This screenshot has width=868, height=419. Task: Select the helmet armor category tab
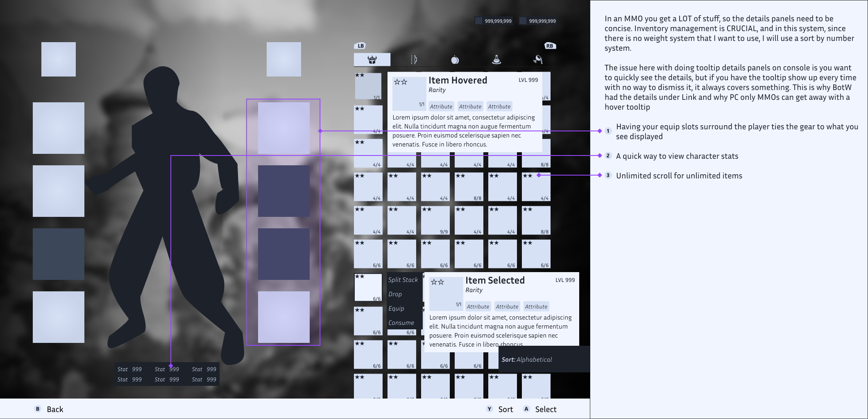(x=372, y=60)
